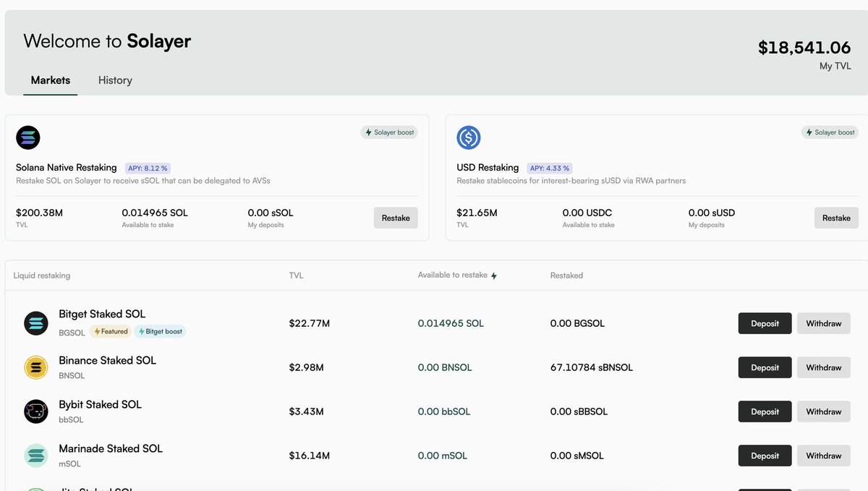The image size is (868, 491).
Task: Click the 0.00 BGSOL restaked amount
Action: [577, 323]
